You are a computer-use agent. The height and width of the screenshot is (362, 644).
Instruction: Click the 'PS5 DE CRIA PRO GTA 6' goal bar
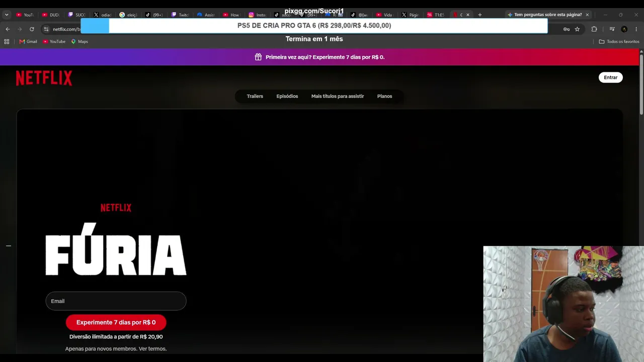(314, 26)
